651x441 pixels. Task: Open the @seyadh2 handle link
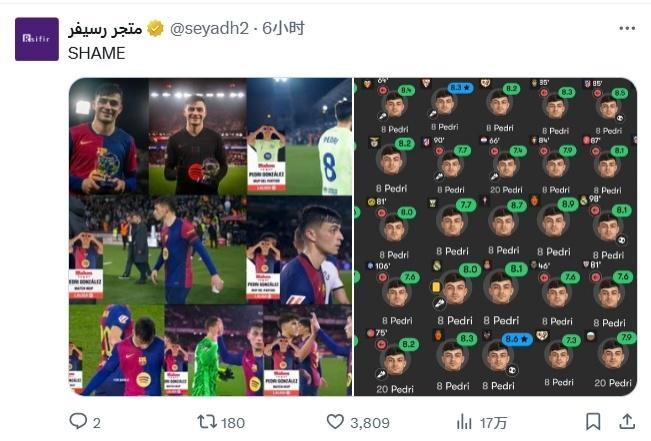coord(211,29)
